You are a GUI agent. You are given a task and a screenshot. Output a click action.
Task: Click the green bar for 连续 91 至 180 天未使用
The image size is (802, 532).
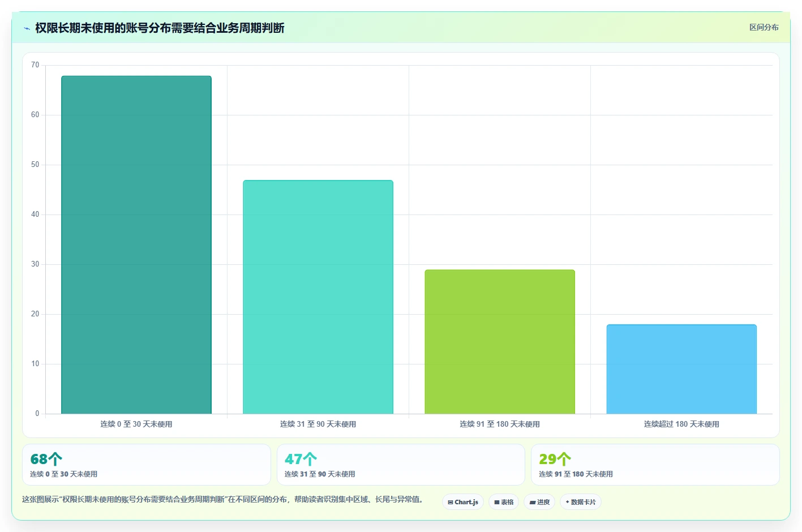pyautogui.click(x=500, y=342)
